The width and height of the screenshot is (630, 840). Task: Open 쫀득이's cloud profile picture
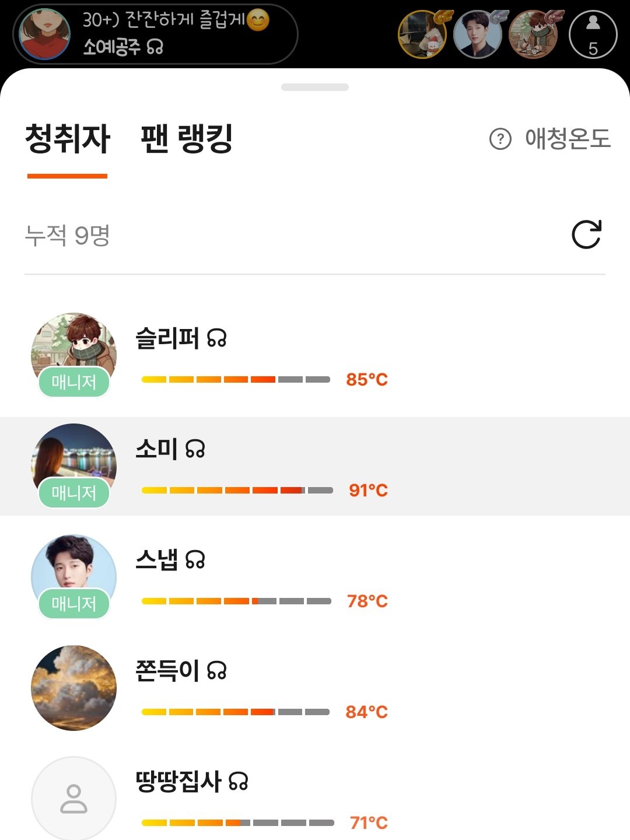pyautogui.click(x=73, y=688)
